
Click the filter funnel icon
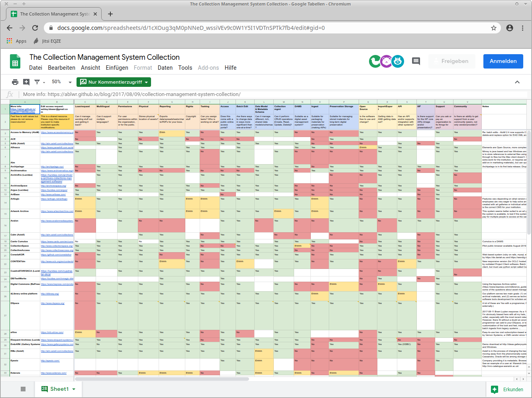tap(37, 82)
